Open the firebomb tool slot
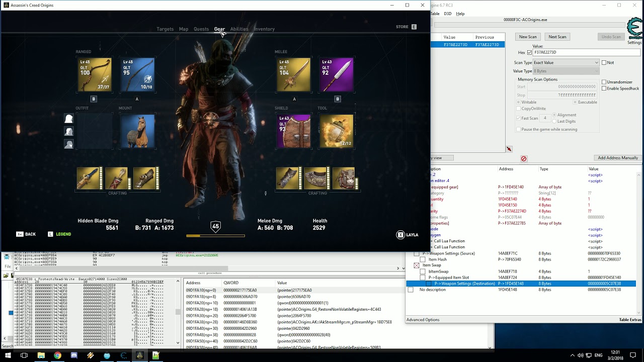Screen dimensions: 644x362 (337, 131)
